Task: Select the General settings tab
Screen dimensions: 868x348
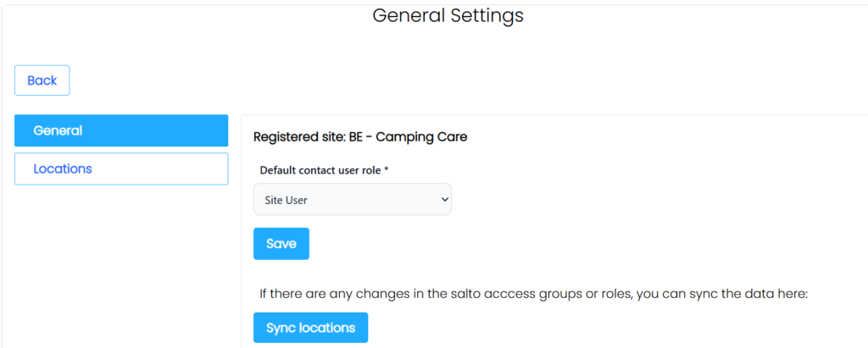Action: coord(121,130)
